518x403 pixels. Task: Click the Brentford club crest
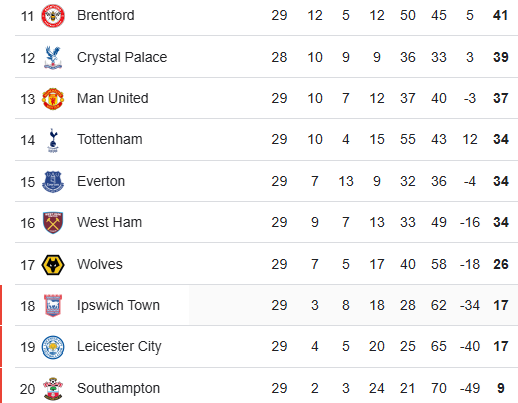[x=53, y=16]
